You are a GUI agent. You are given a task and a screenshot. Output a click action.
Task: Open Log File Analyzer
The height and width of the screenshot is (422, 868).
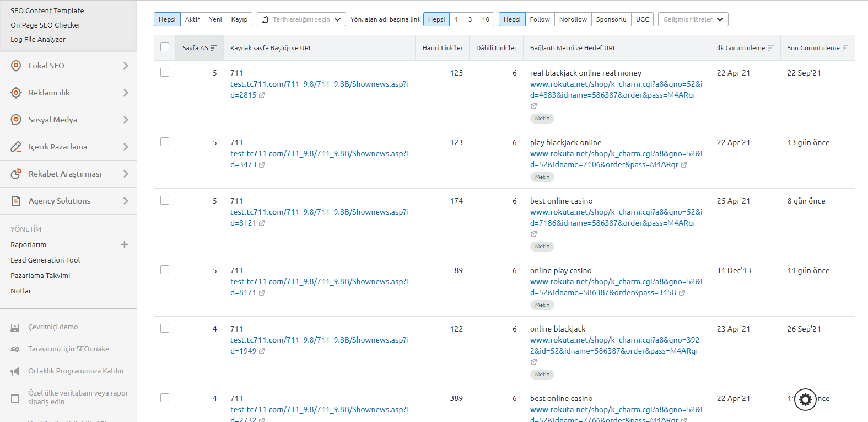click(x=38, y=39)
